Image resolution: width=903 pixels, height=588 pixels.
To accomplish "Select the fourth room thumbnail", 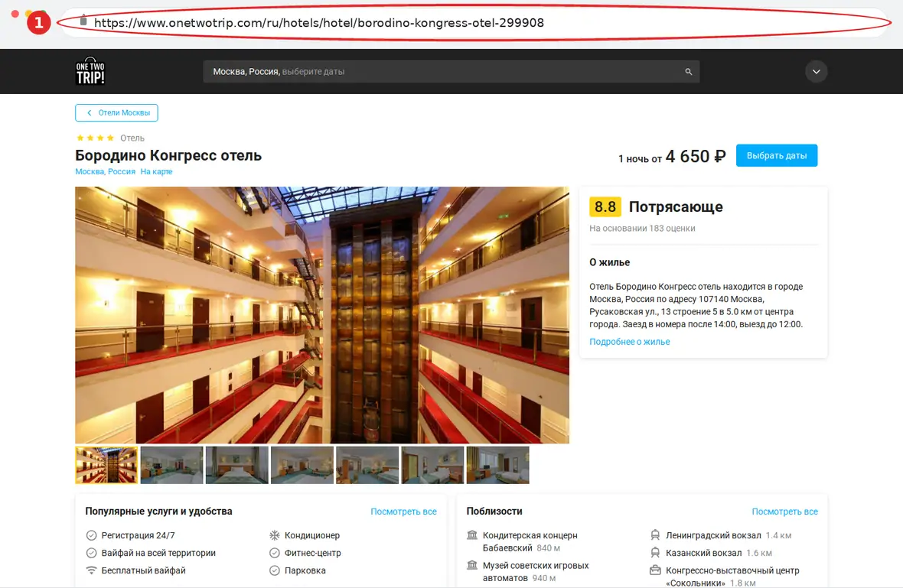I will [302, 465].
